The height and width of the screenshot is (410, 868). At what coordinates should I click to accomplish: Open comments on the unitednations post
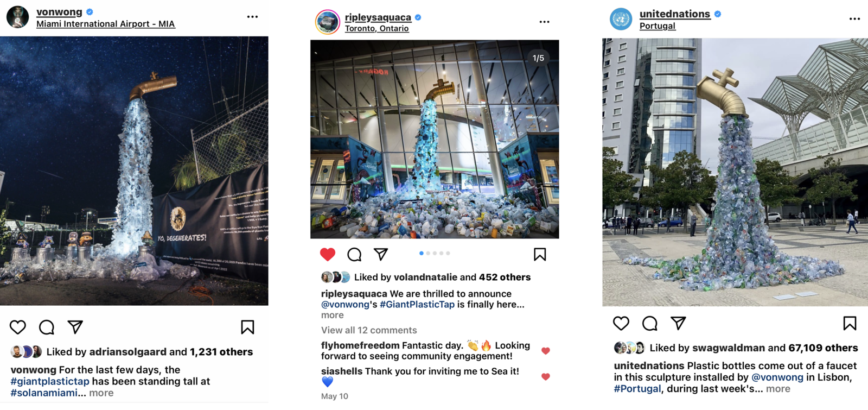pyautogui.click(x=650, y=323)
